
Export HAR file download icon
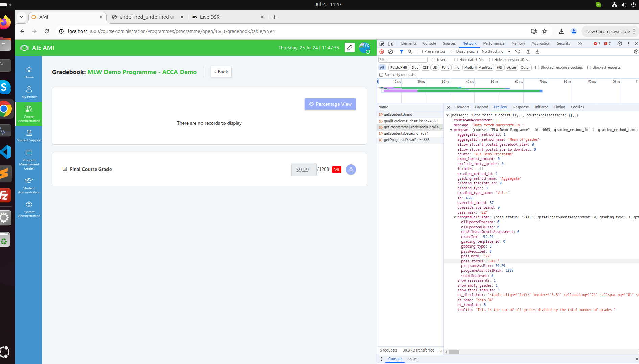pos(537,52)
